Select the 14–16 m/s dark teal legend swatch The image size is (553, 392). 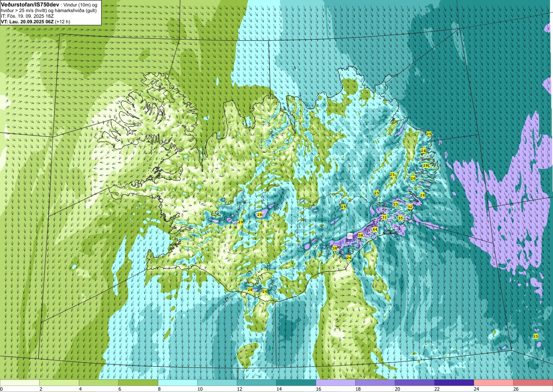(x=296, y=383)
